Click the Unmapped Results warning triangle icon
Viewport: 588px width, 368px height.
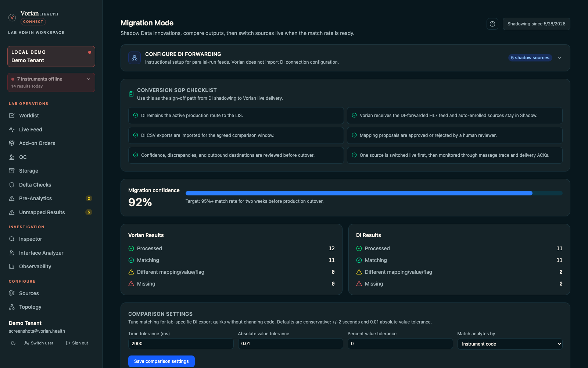pyautogui.click(x=12, y=212)
